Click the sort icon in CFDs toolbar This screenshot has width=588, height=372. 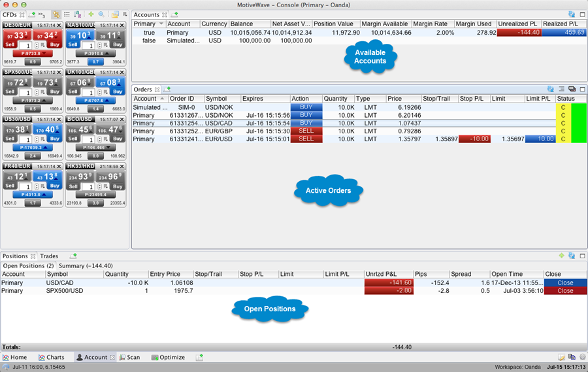78,14
